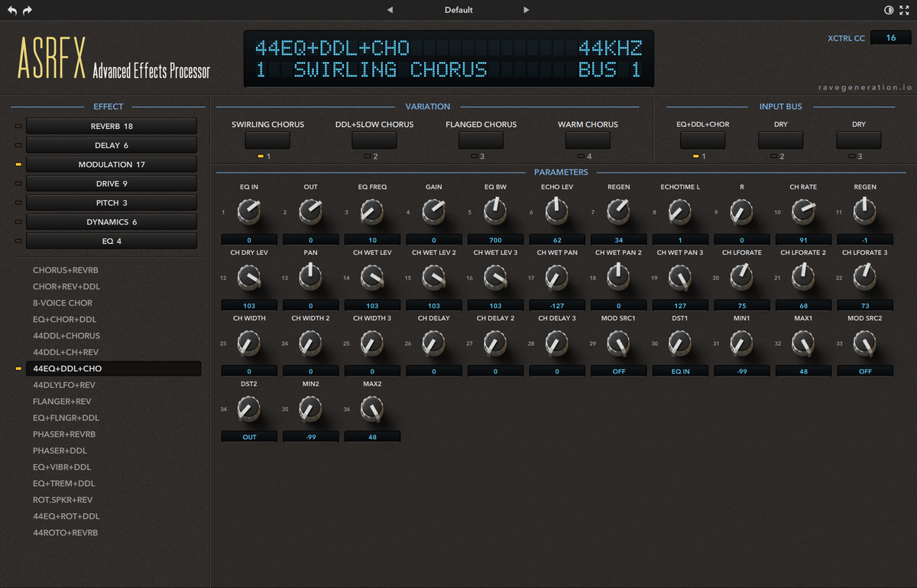Select the SWIRLING CHORUS variation button
This screenshot has width=917, height=588.
click(267, 140)
